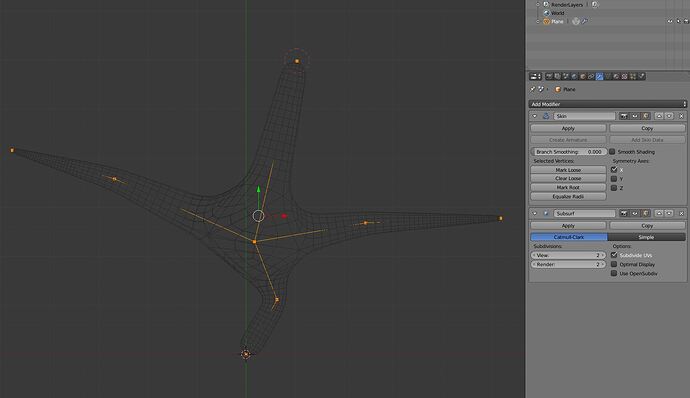Select the World item in outliner

(558, 13)
